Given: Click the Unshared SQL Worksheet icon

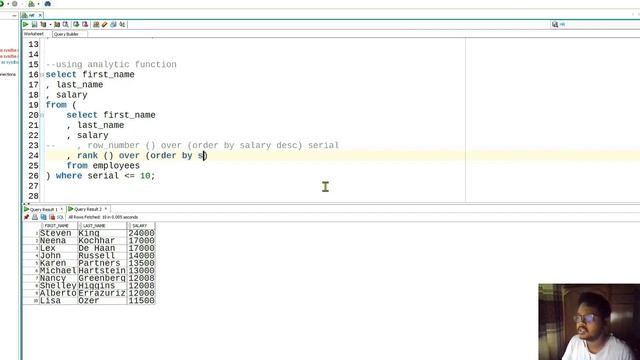Looking at the screenshot, I should click(96, 24).
